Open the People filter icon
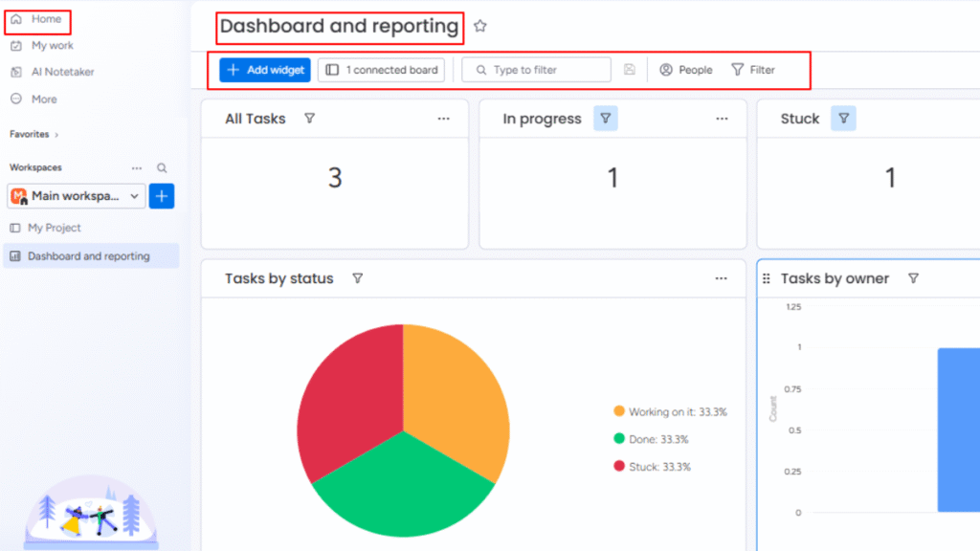 667,69
